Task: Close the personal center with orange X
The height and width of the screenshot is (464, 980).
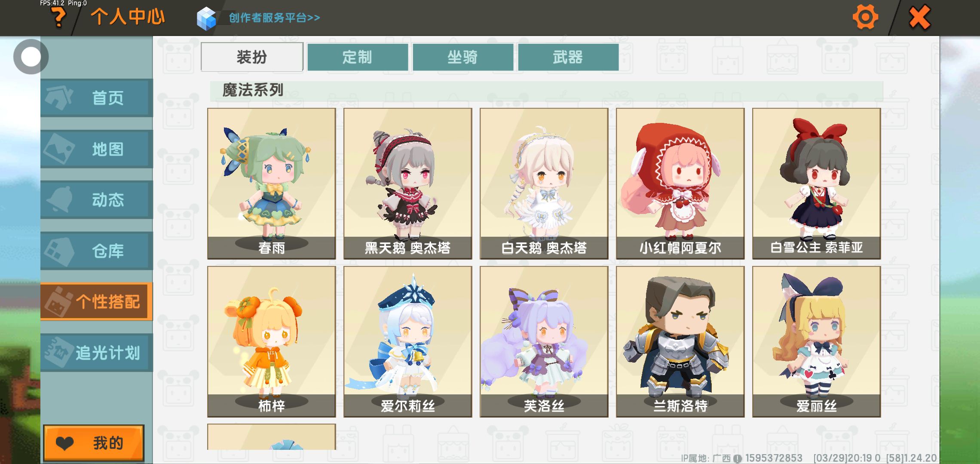Action: 920,17
